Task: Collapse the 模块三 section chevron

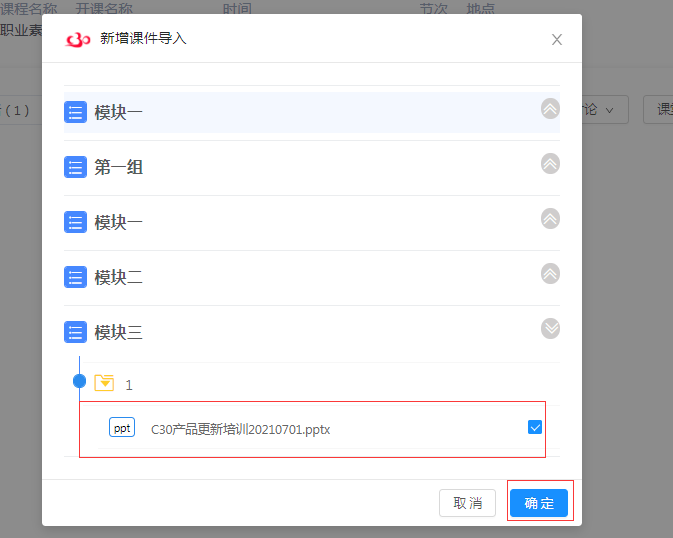Action: 550,328
